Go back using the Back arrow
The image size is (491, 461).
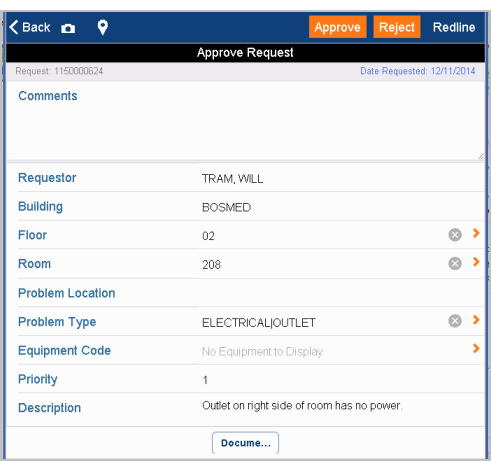pyautogui.click(x=30, y=27)
